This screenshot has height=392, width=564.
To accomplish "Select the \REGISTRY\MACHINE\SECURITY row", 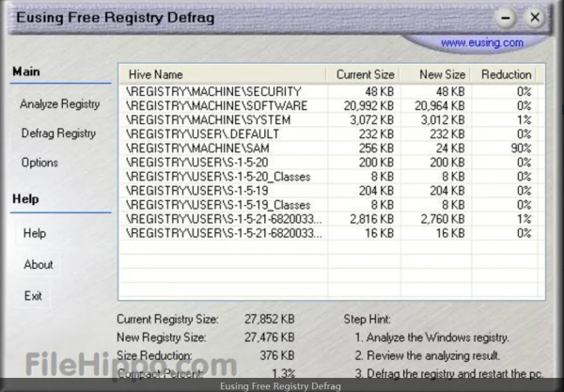I will point(331,91).
